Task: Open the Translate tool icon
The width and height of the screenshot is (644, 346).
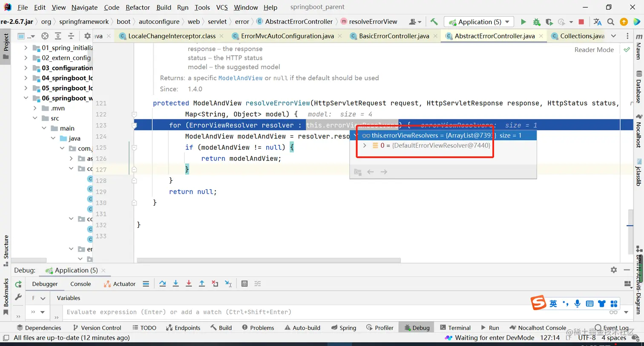Action: pos(597,22)
